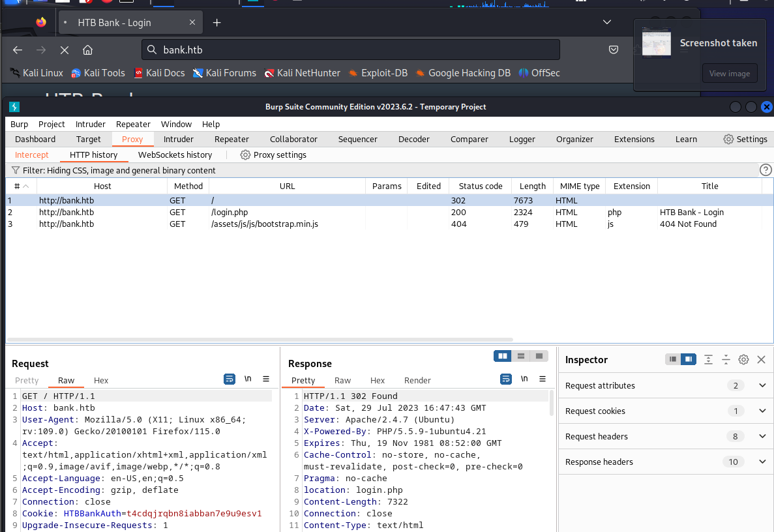Click View image in the screenshot notification
This screenshot has width=774, height=532.
[x=730, y=74]
